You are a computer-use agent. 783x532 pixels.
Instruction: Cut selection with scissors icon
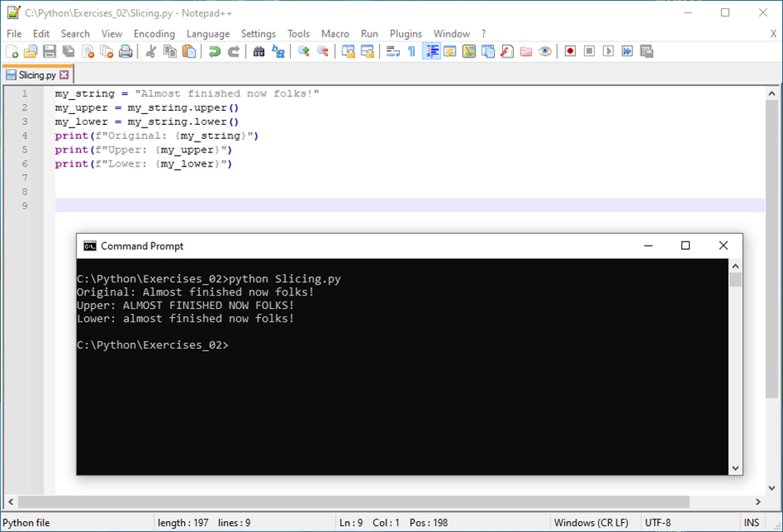coord(150,52)
